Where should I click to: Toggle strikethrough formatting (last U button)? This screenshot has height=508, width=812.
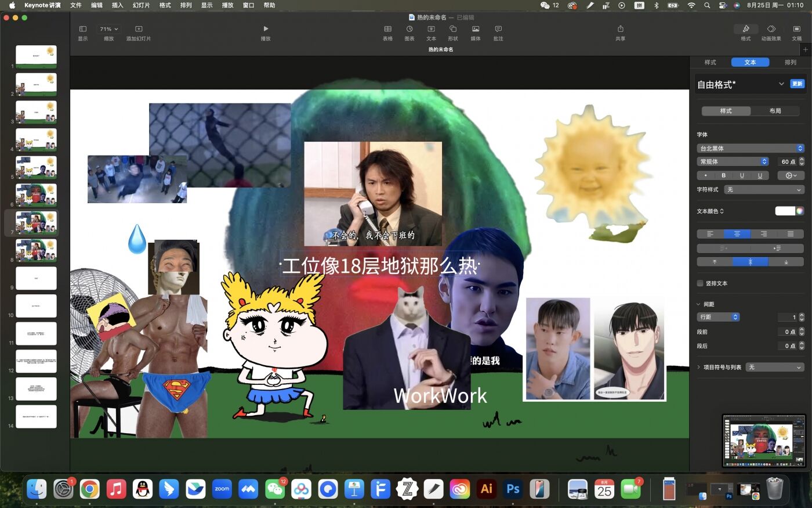760,175
